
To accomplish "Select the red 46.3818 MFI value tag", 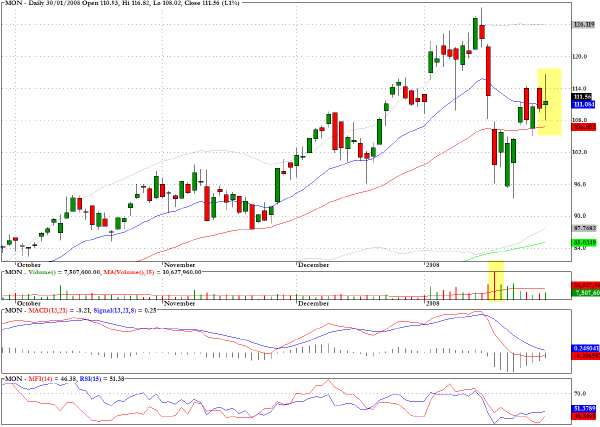I will coord(584,416).
